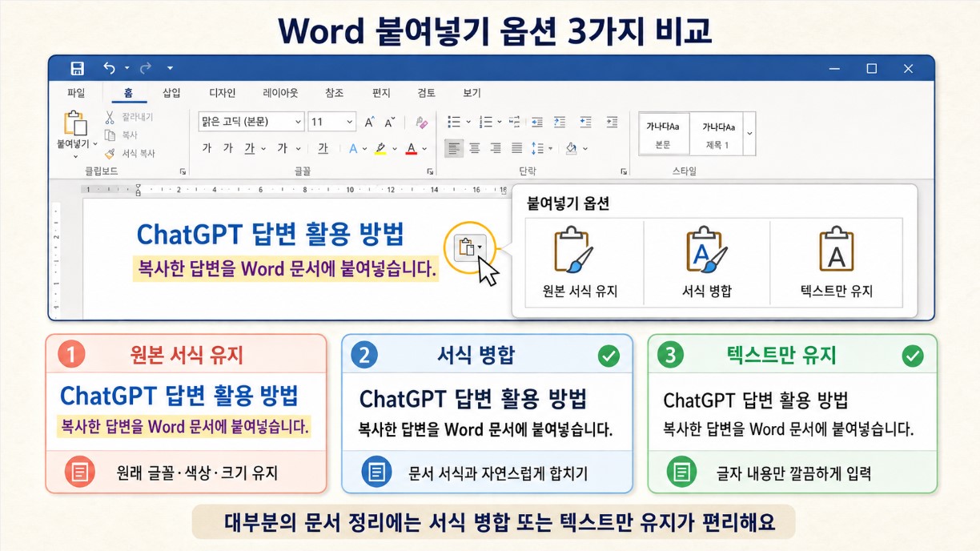Click the large 붙여넣기 clipboard icon in ribbon
The width and height of the screenshot is (980, 551).
coord(74,123)
